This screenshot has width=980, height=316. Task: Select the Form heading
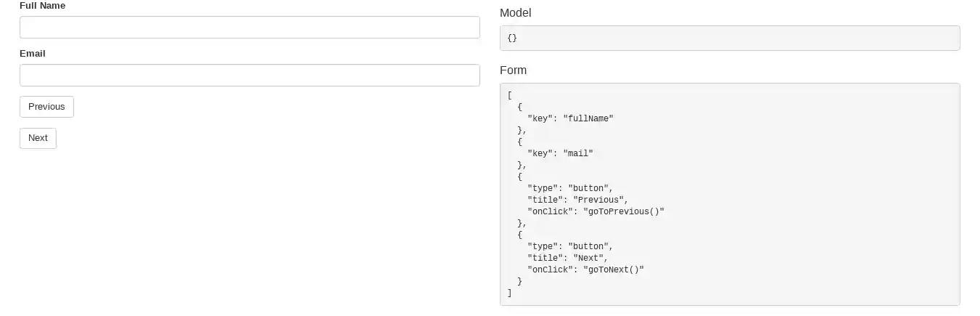[x=514, y=70]
